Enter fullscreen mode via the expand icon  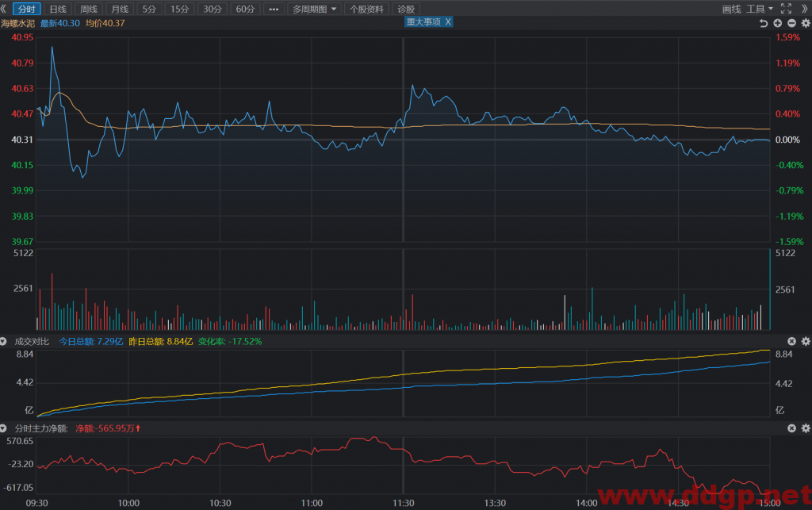point(786,8)
